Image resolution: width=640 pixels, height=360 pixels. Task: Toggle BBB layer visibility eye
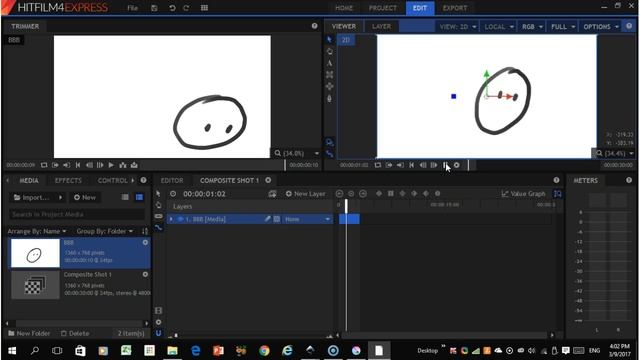pyautogui.click(x=180, y=219)
